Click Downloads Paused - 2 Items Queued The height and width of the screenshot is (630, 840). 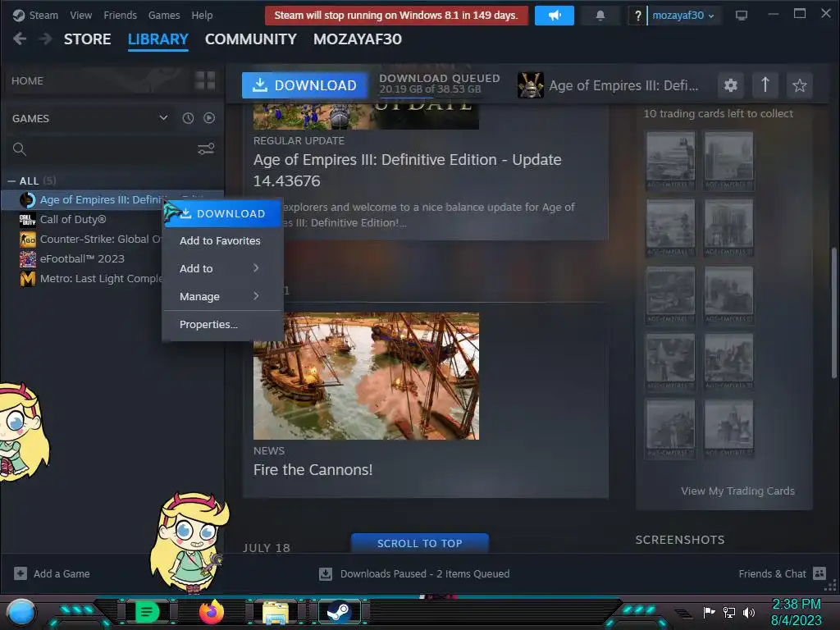[x=425, y=573]
